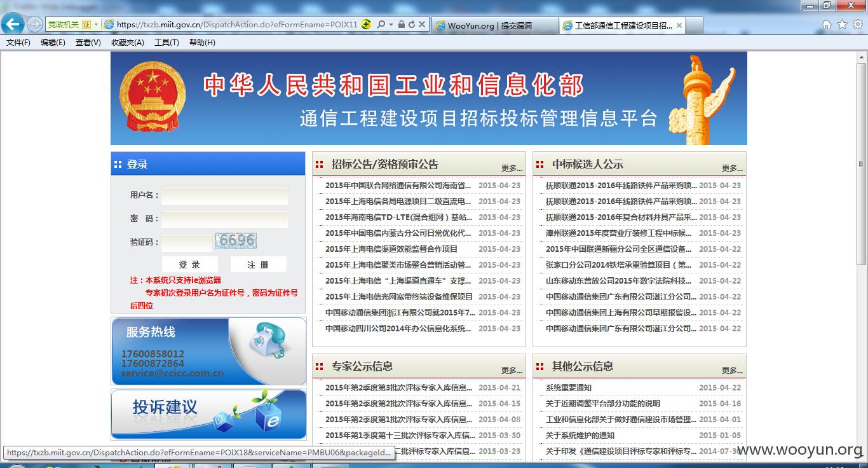868x468 pixels.
Task: Click the 2015-04-21 date in 专家公示信息
Action: click(x=499, y=388)
